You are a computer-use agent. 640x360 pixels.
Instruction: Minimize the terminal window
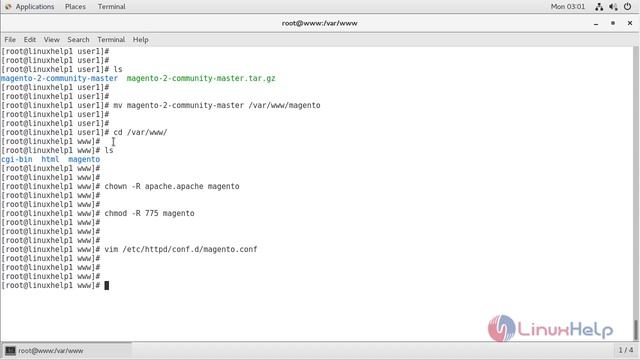596,23
